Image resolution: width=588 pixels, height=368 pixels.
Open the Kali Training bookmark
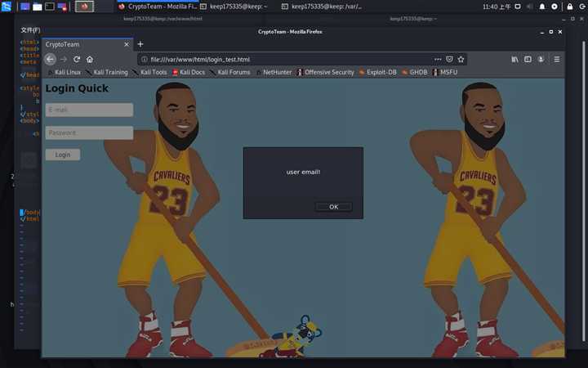pyautogui.click(x=107, y=72)
